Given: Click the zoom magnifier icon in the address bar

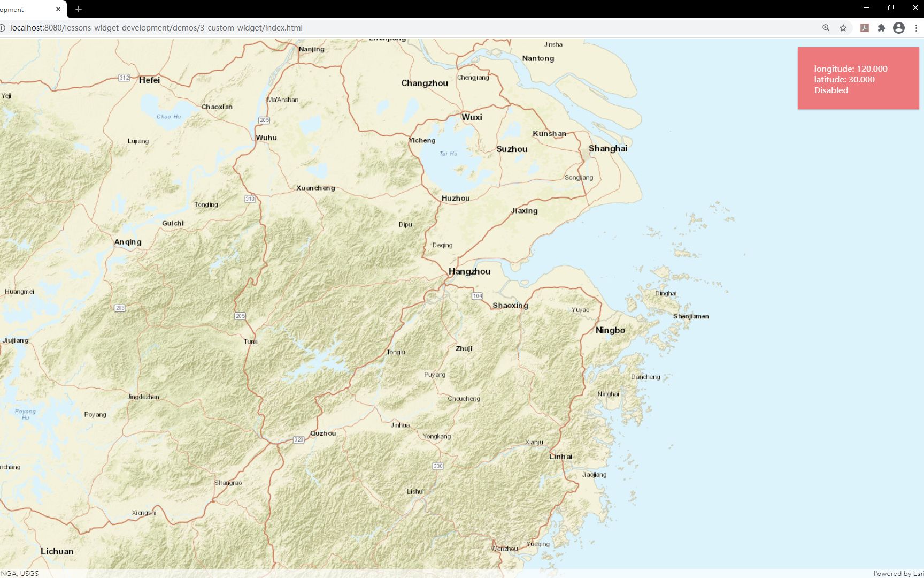Looking at the screenshot, I should pos(826,28).
